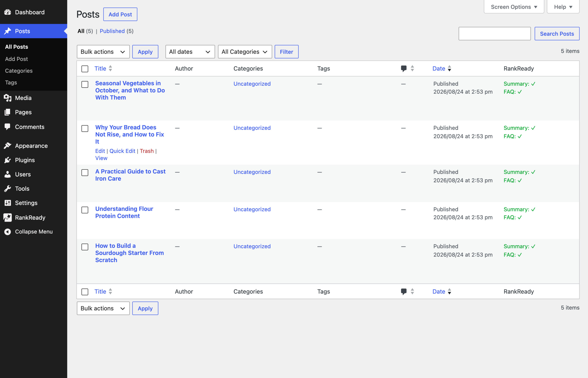Focus the search posts input field
The height and width of the screenshot is (378, 588).
coord(495,34)
